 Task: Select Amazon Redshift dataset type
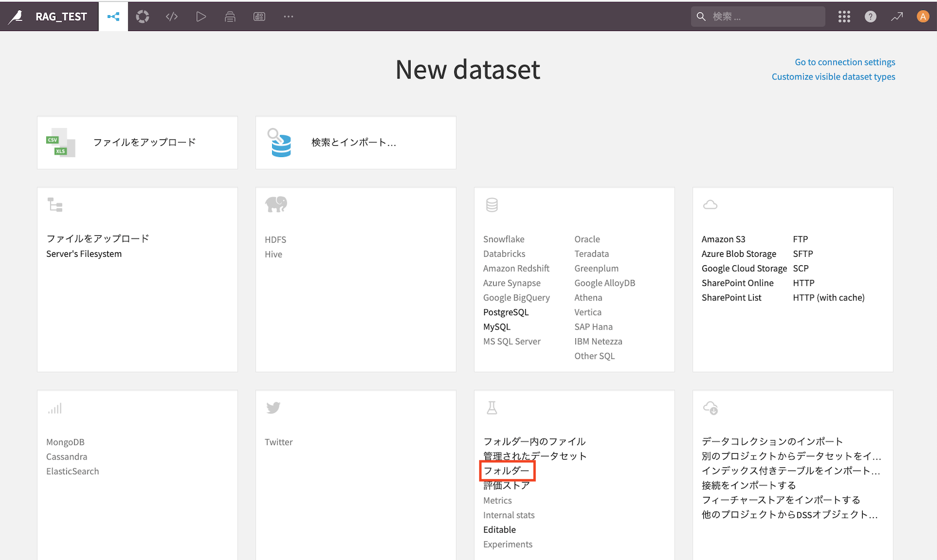pyautogui.click(x=516, y=268)
